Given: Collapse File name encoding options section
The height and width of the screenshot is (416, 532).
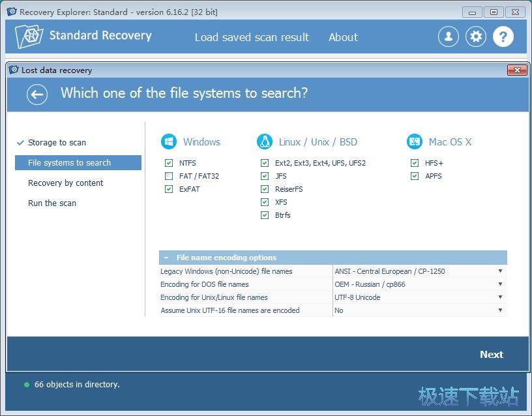Looking at the screenshot, I should pyautogui.click(x=166, y=258).
